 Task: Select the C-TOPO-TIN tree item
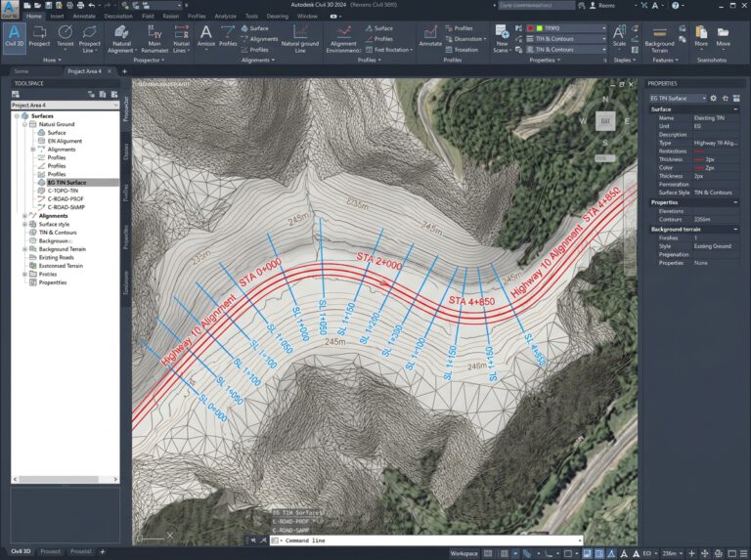[x=63, y=191]
